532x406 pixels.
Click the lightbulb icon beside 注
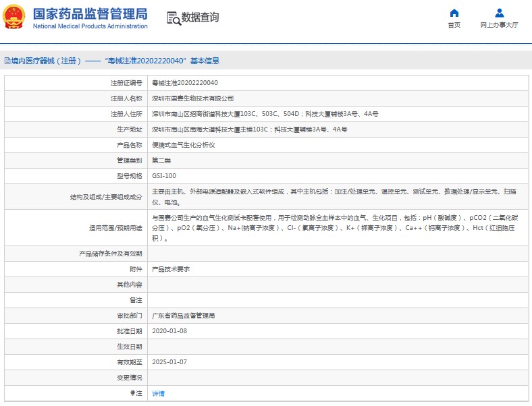132,393
